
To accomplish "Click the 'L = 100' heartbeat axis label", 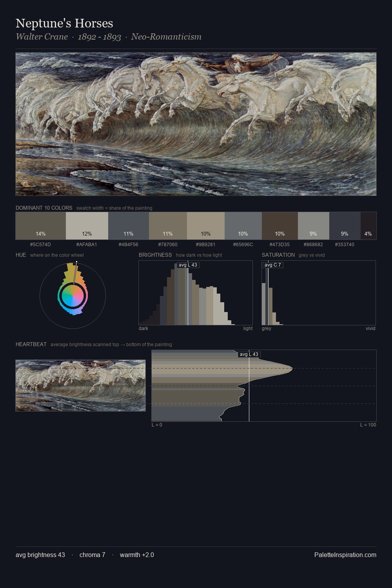I will click(x=368, y=425).
